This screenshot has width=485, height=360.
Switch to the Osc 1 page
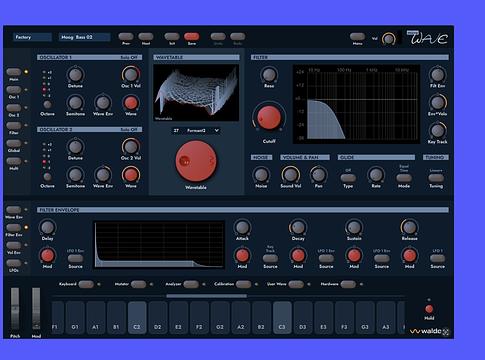(x=14, y=90)
